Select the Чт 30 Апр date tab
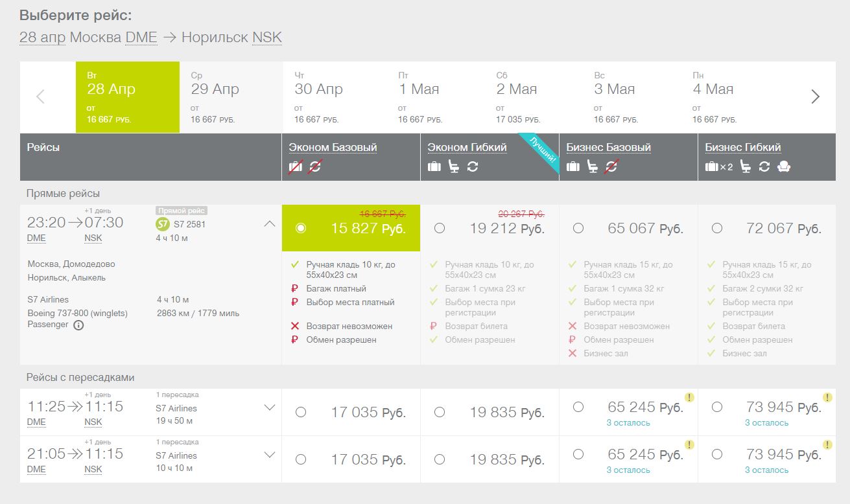The image size is (850, 504). [x=335, y=97]
